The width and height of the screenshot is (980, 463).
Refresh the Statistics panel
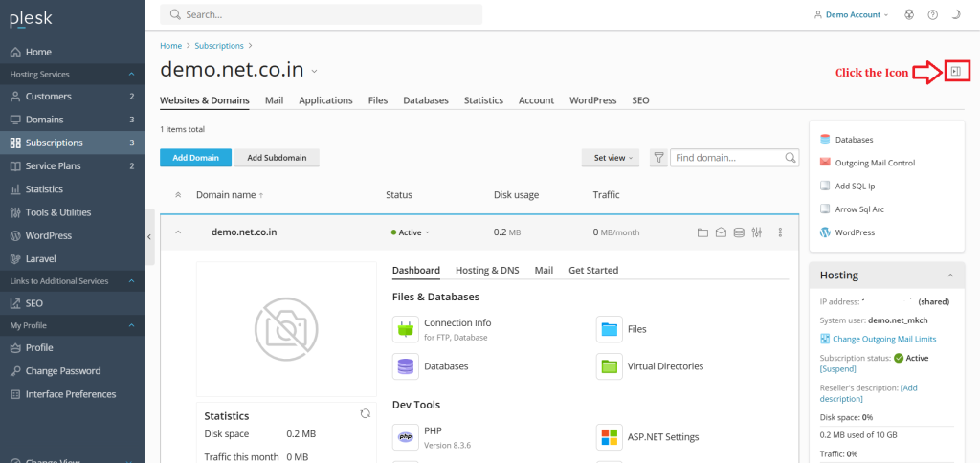tap(366, 413)
